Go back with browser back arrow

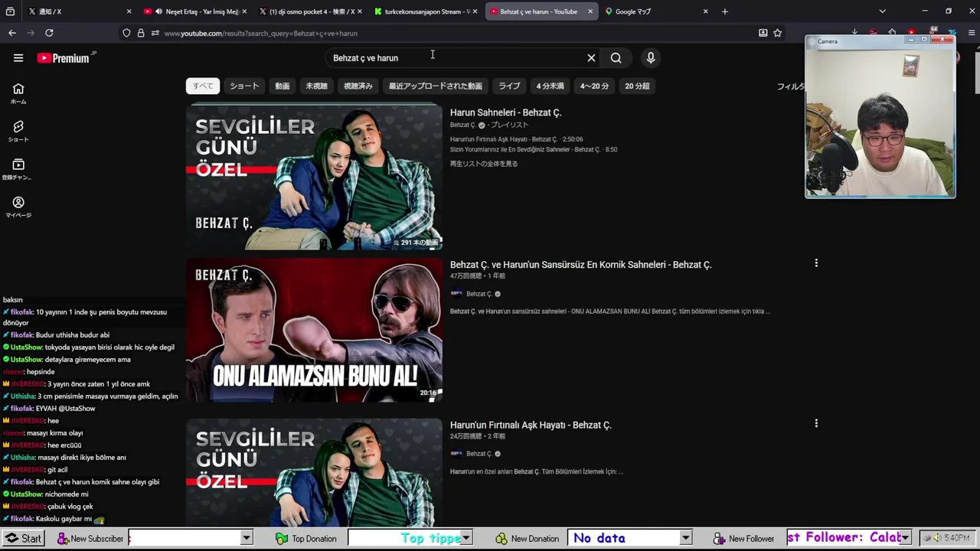pos(12,33)
